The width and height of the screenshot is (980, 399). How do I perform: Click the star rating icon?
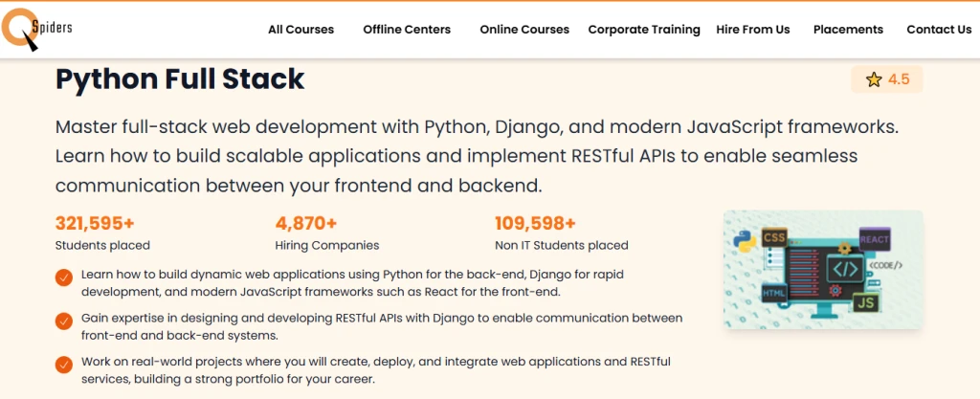coord(874,79)
